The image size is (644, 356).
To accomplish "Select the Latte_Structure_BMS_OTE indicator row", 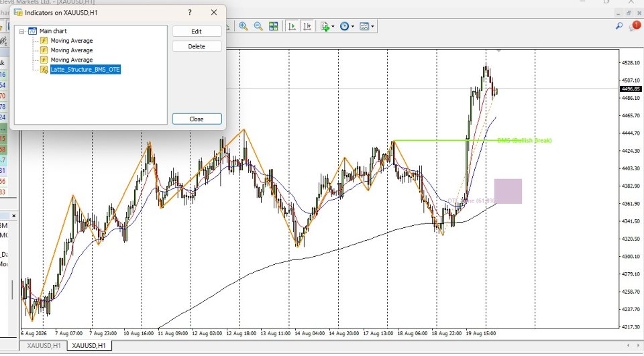I will pyautogui.click(x=85, y=70).
